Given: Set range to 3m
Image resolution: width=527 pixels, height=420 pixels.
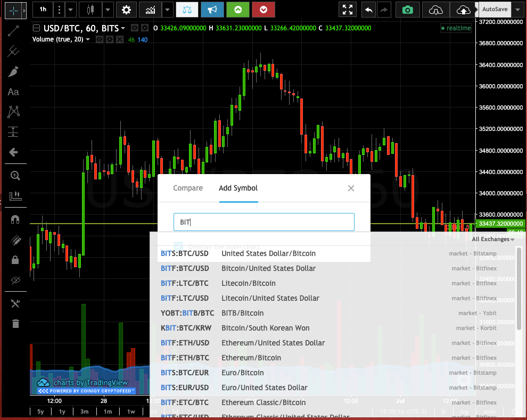Looking at the screenshot, I should (x=84, y=411).
